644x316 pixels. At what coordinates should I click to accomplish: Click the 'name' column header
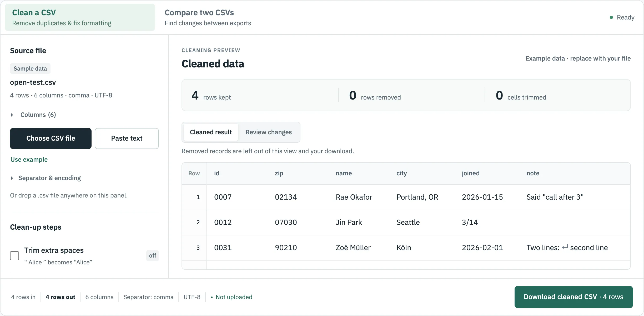[x=344, y=173]
